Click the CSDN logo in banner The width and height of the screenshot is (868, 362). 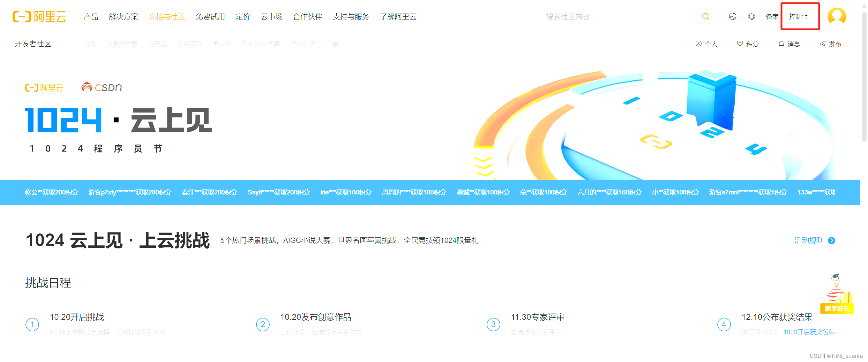point(102,87)
